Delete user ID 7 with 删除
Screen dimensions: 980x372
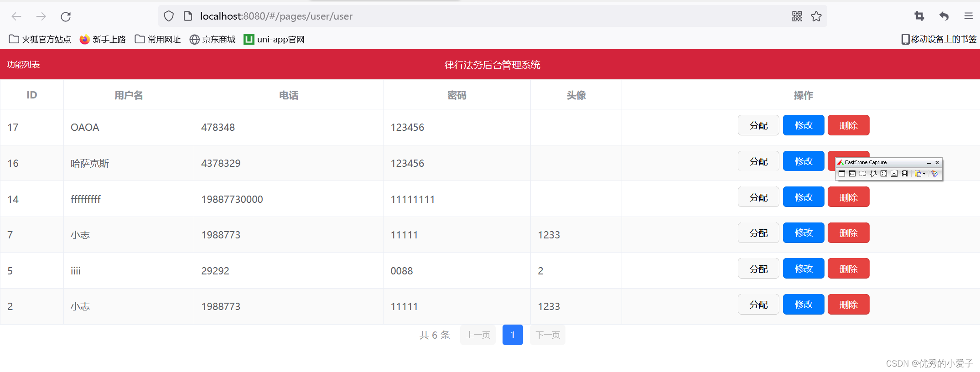849,233
